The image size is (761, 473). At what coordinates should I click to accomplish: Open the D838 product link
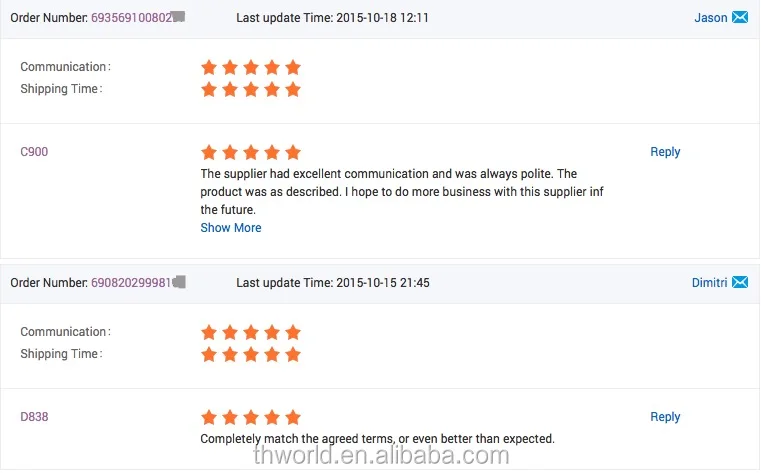[34, 417]
